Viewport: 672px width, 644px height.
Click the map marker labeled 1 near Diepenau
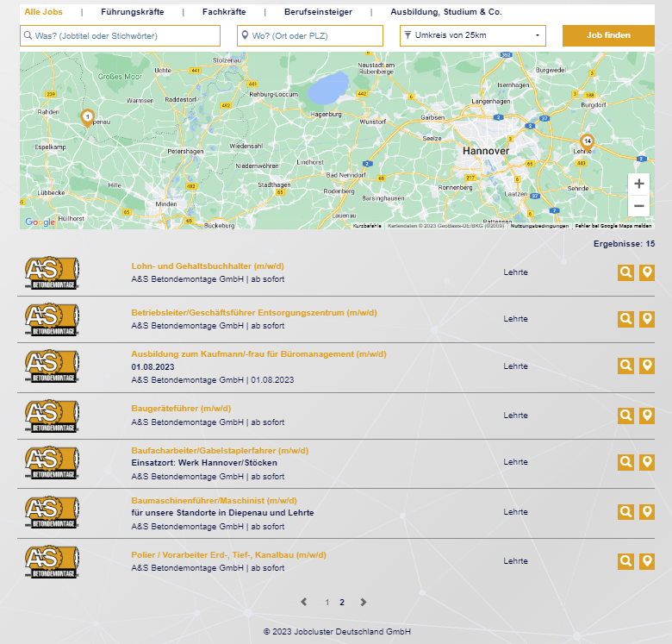tap(87, 116)
